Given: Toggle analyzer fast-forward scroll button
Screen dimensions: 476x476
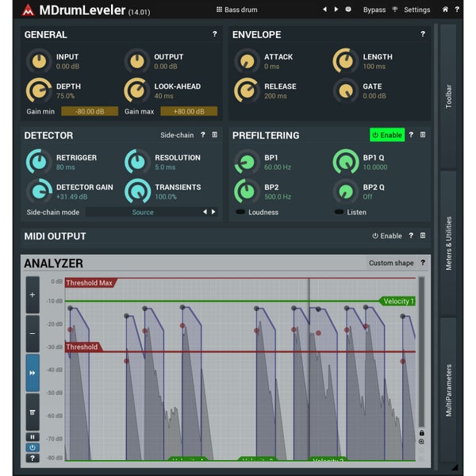Looking at the screenshot, I should point(33,373).
